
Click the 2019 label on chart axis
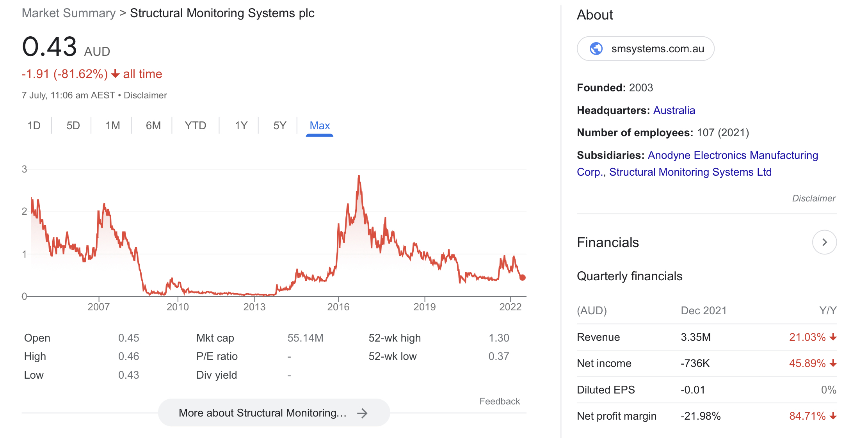[425, 307]
